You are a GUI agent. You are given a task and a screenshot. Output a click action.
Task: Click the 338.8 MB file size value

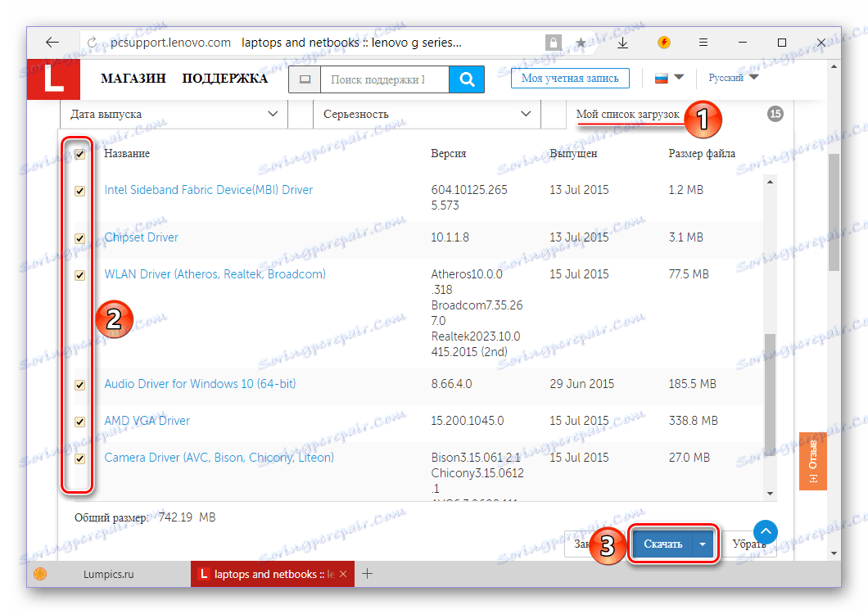693,421
